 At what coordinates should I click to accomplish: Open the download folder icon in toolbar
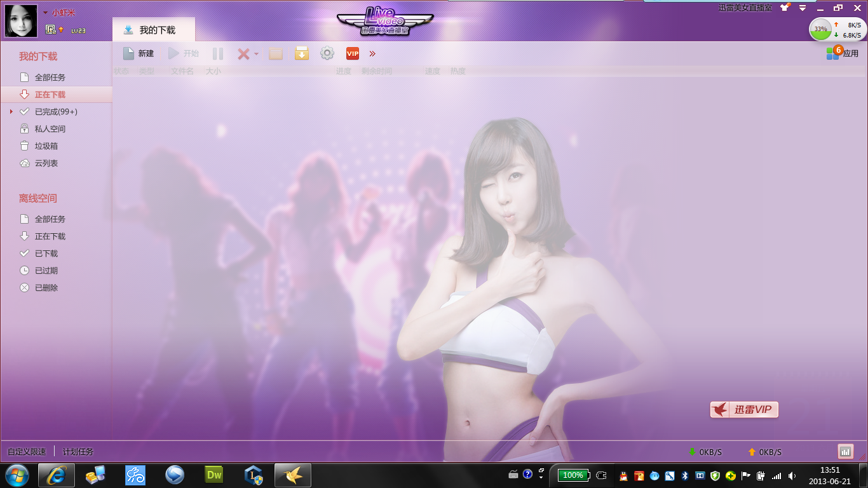point(276,54)
